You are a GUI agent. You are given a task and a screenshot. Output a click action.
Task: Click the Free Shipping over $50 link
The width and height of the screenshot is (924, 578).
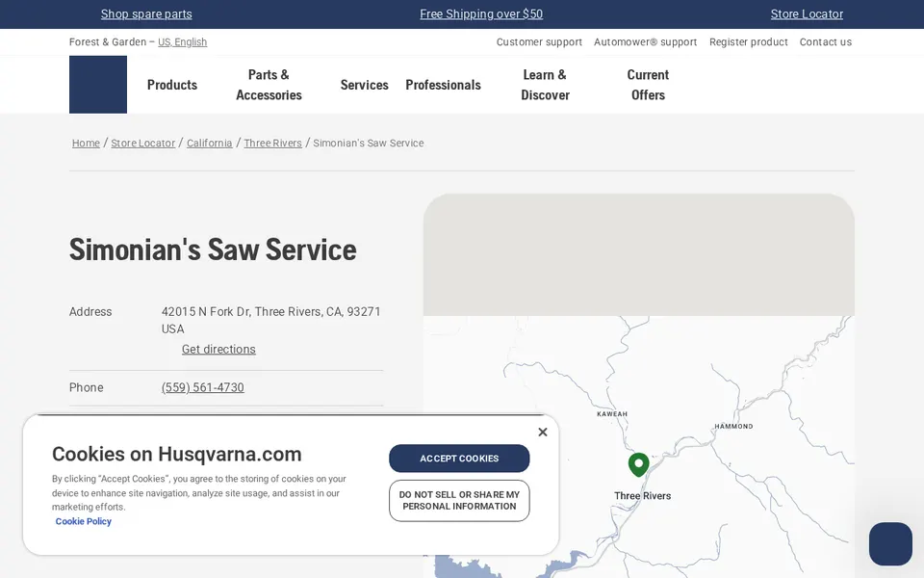pos(481,14)
